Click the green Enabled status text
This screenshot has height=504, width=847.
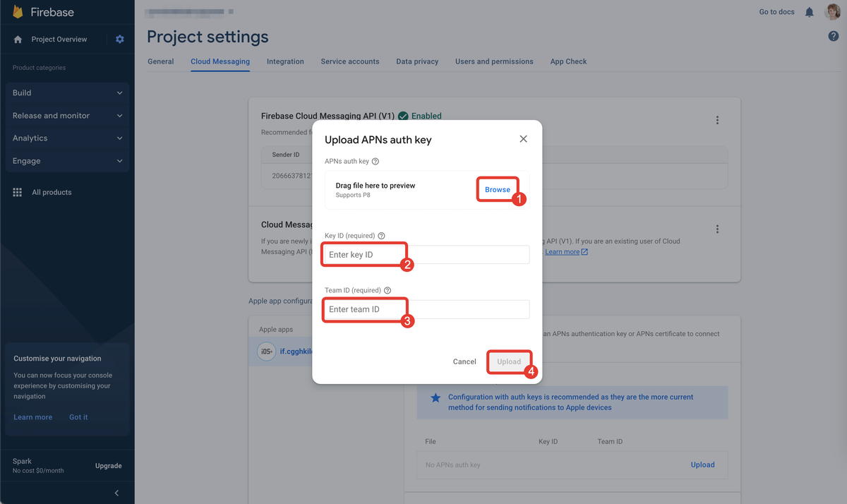point(426,116)
